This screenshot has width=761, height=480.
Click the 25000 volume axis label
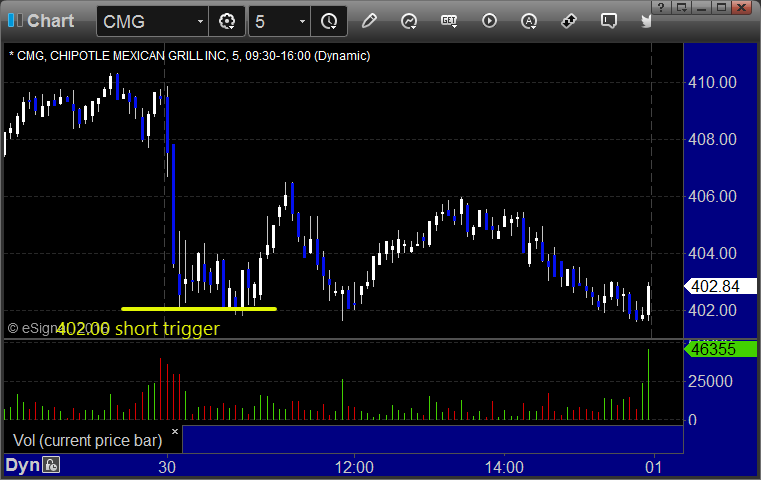point(710,381)
